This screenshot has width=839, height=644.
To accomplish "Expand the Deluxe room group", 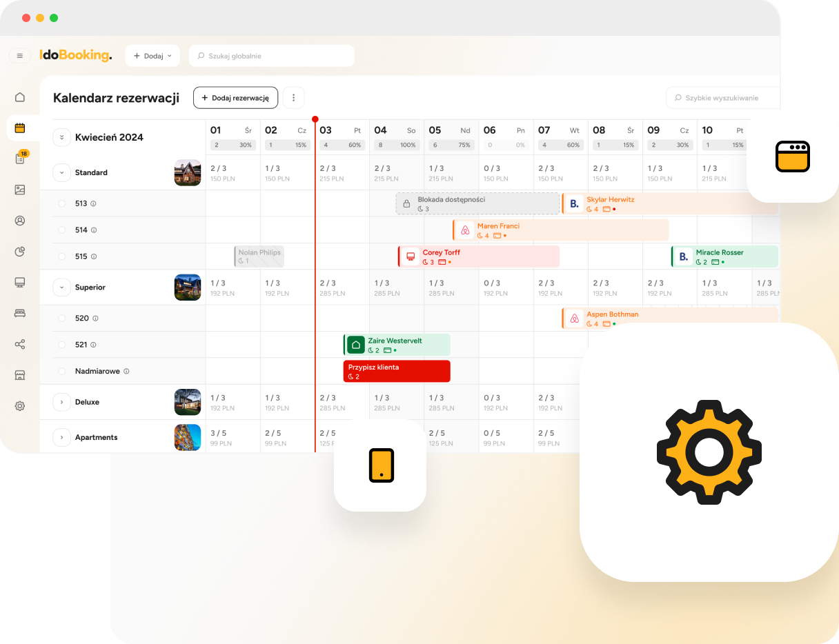I will [61, 402].
